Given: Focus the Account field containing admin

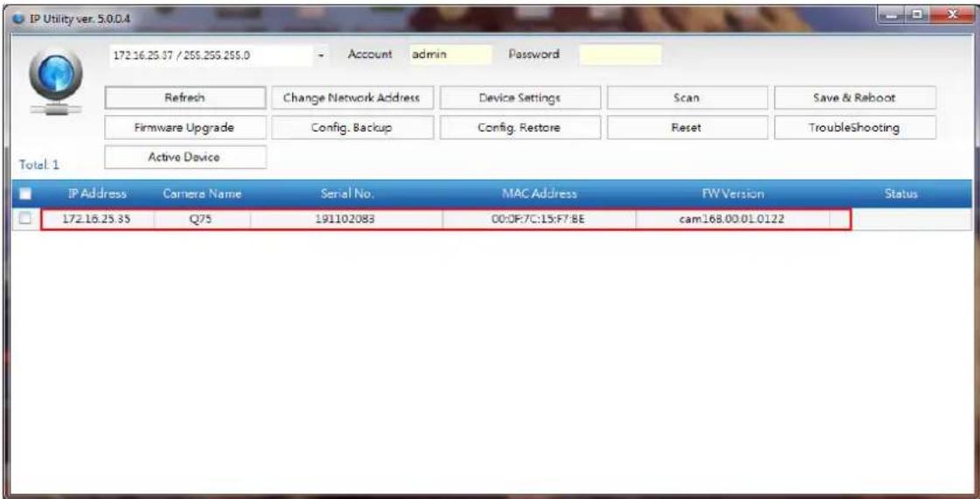Looking at the screenshot, I should [x=451, y=54].
